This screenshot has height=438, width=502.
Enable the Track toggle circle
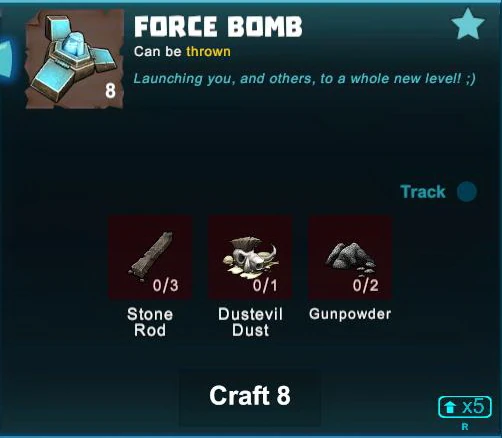click(467, 192)
